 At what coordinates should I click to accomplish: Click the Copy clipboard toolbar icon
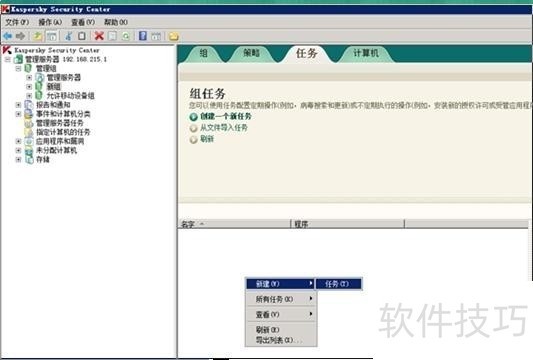tap(82, 36)
